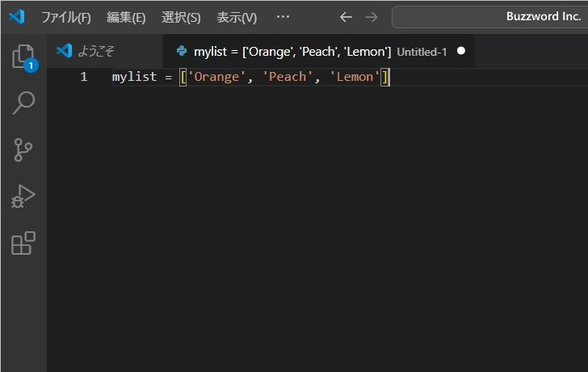588x372 pixels.
Task: Go back using the left arrow
Action: pyautogui.click(x=346, y=17)
